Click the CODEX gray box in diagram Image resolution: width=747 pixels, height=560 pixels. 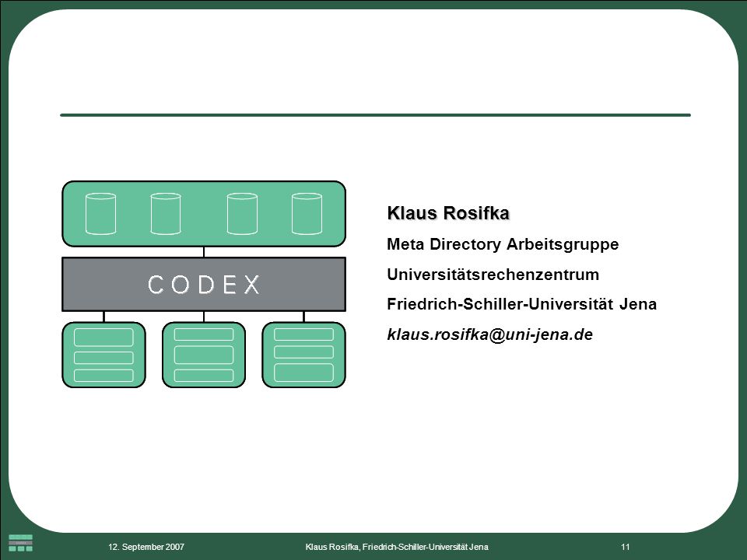tap(204, 285)
